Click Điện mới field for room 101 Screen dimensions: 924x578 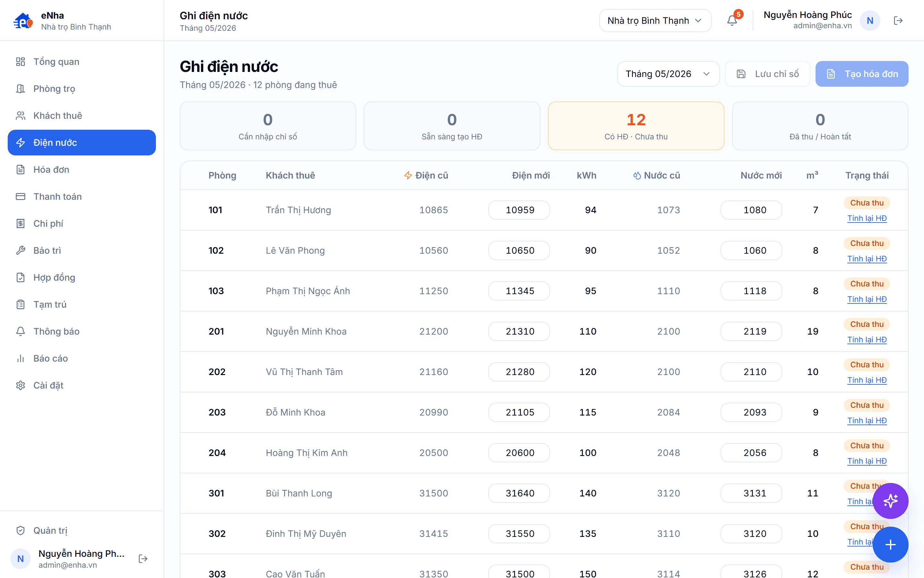(519, 210)
